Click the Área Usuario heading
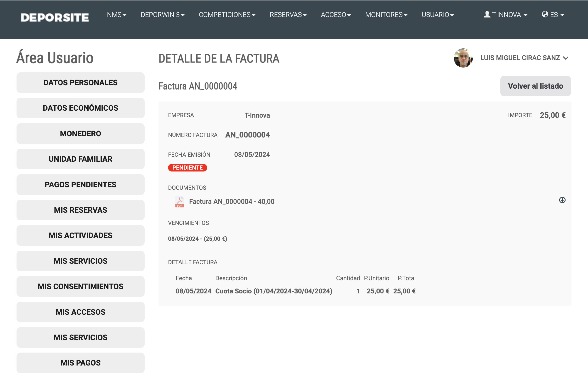Viewport: 588px width, 377px height. pos(55,58)
